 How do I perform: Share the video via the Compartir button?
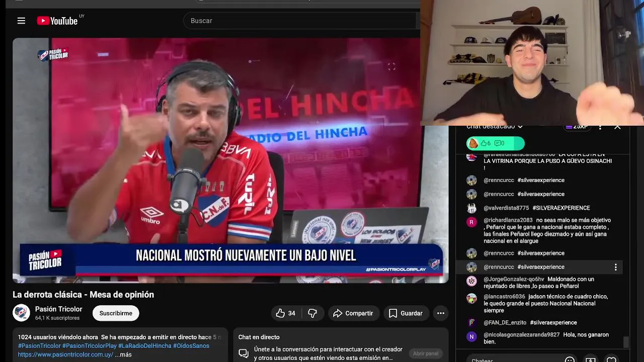(353, 313)
